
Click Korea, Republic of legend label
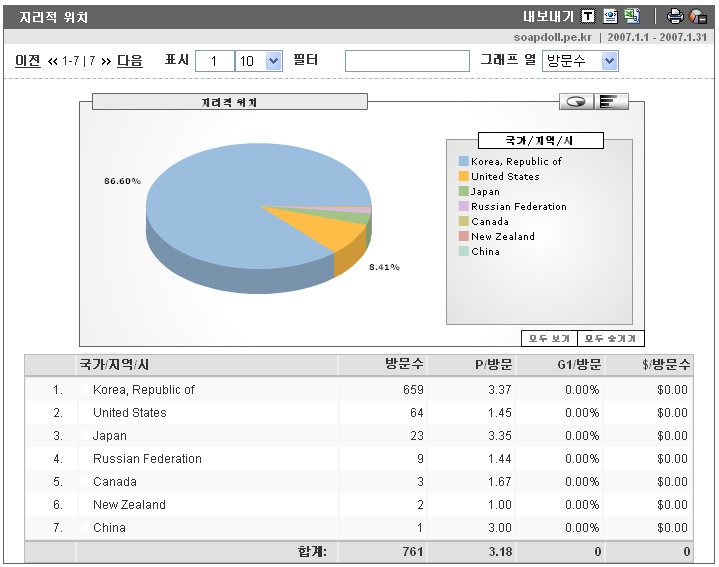coord(516,161)
